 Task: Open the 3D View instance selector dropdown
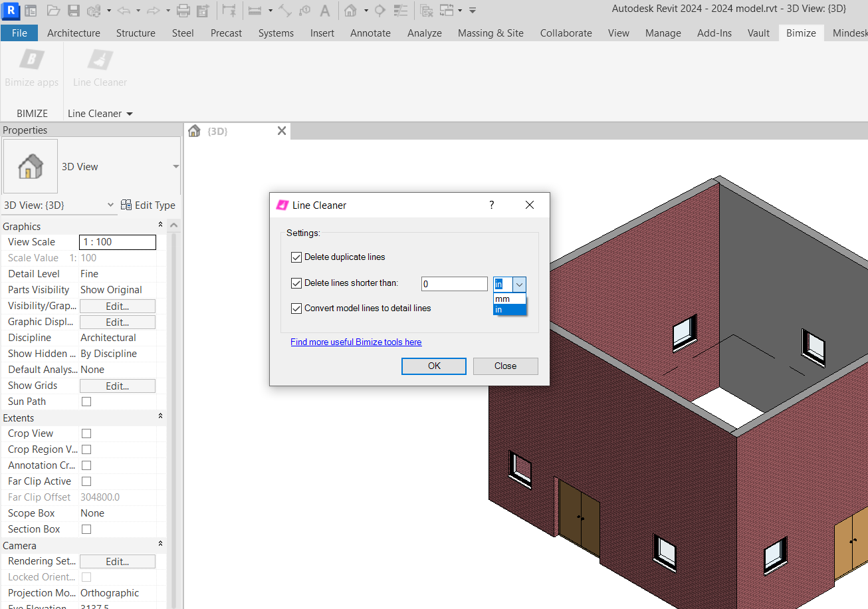110,205
